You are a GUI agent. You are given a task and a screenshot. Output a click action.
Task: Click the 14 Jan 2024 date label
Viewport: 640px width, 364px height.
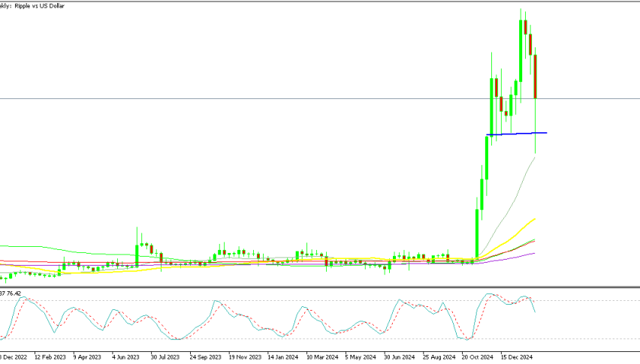[x=283, y=357]
